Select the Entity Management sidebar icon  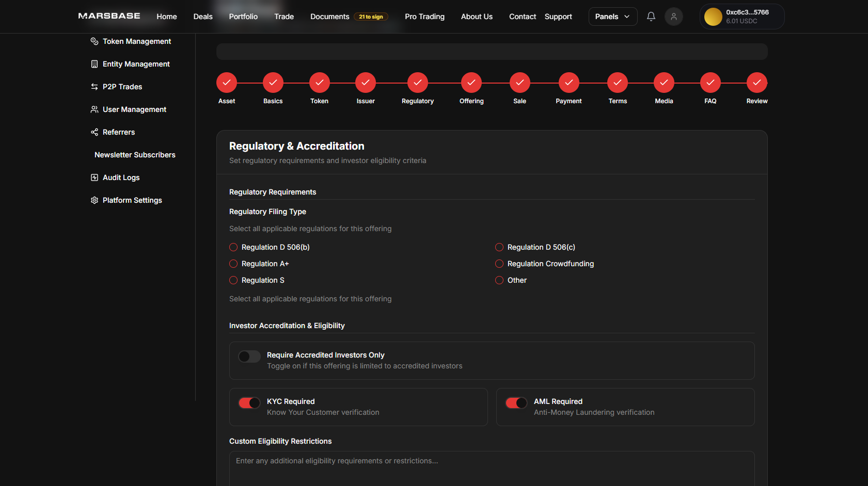click(x=93, y=63)
